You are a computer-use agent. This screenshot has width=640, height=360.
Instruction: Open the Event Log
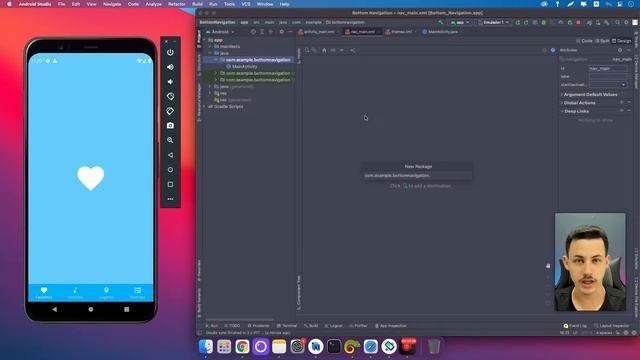tap(575, 326)
